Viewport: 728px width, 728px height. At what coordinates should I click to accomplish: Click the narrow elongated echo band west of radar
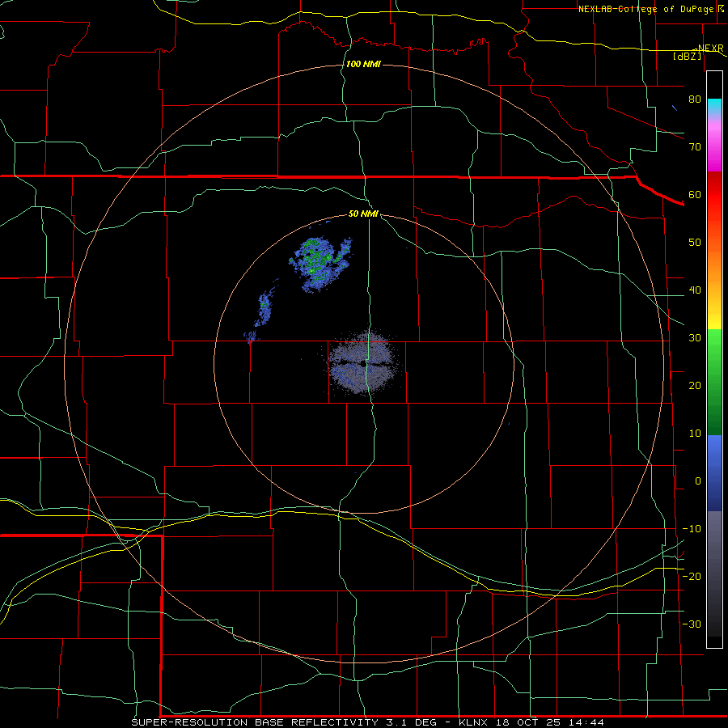(261, 312)
